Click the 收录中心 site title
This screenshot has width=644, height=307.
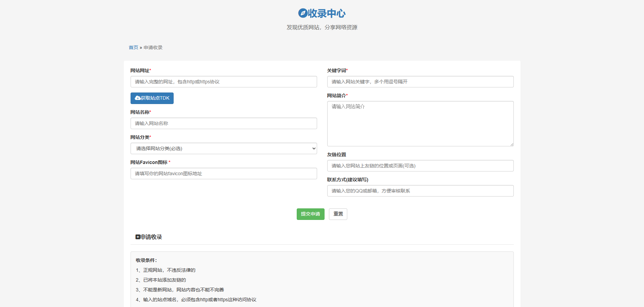point(326,13)
